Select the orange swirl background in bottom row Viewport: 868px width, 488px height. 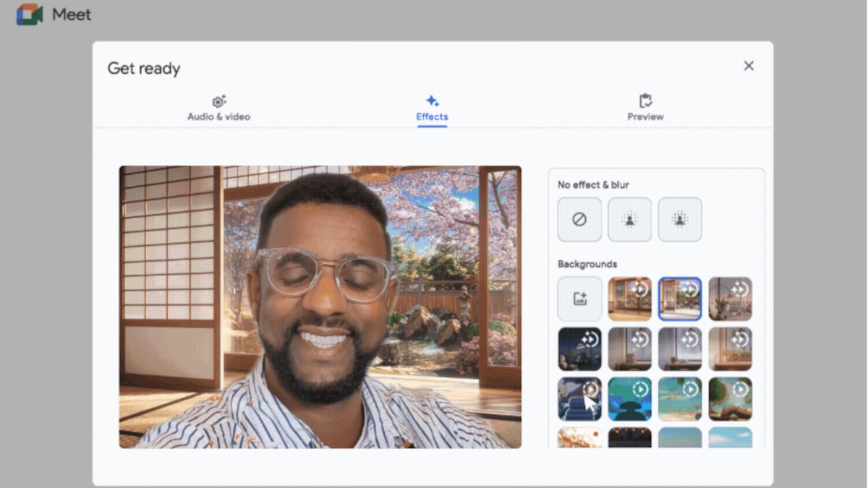click(x=579, y=437)
